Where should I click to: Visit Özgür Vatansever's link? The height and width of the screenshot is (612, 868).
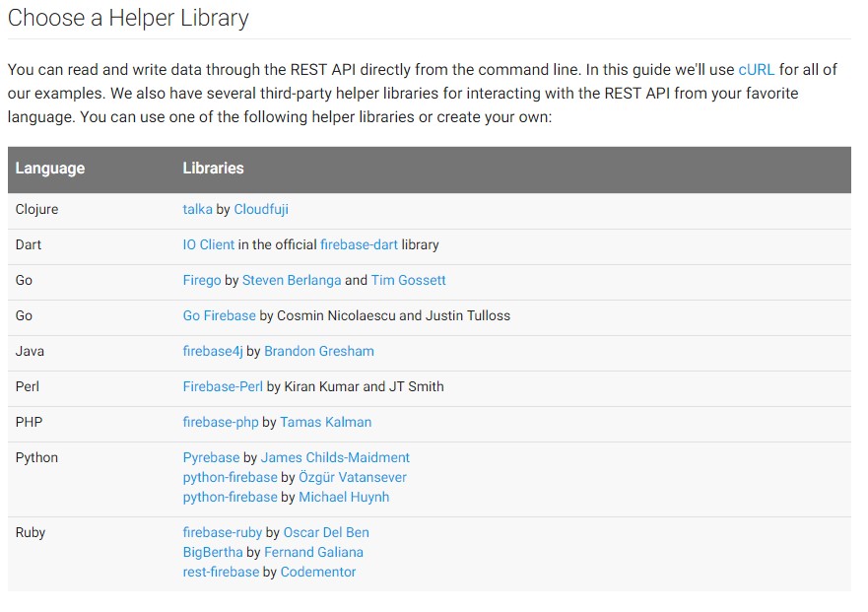[x=353, y=477]
